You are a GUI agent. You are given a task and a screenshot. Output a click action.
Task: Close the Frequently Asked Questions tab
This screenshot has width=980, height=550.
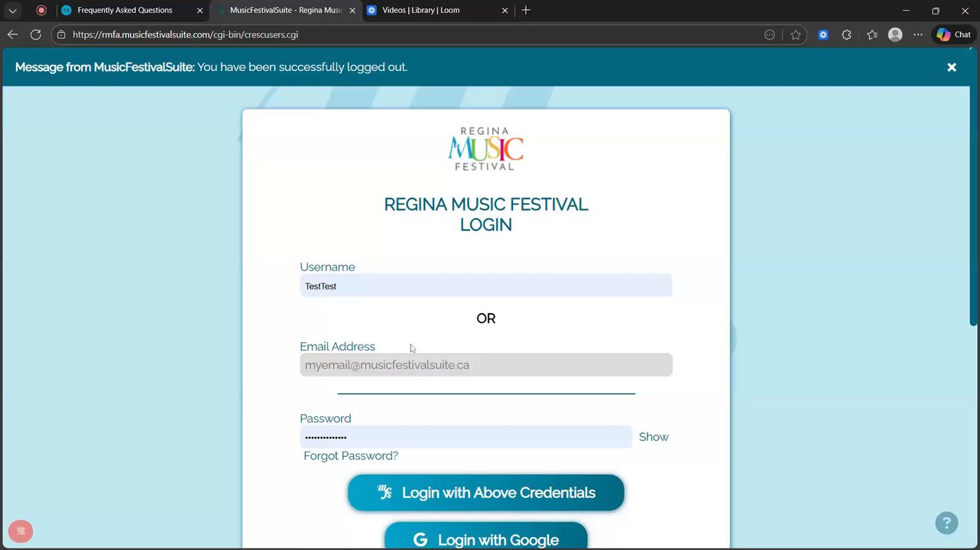[x=200, y=11]
